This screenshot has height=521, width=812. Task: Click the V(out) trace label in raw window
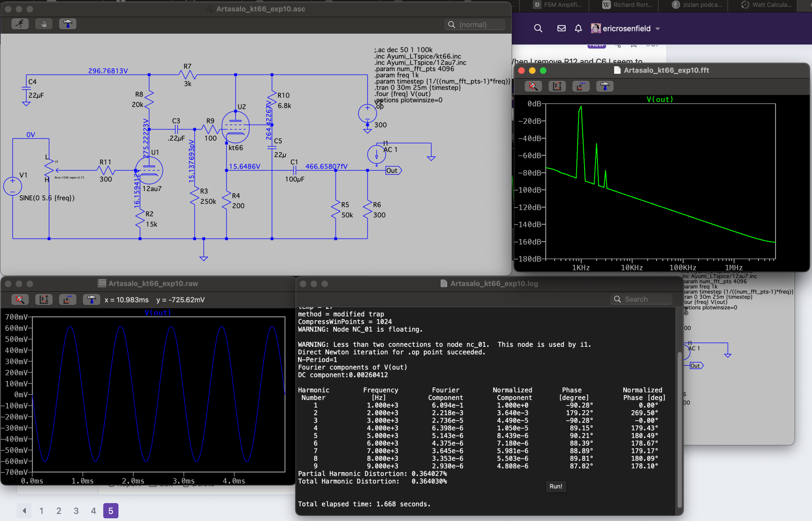[157, 313]
